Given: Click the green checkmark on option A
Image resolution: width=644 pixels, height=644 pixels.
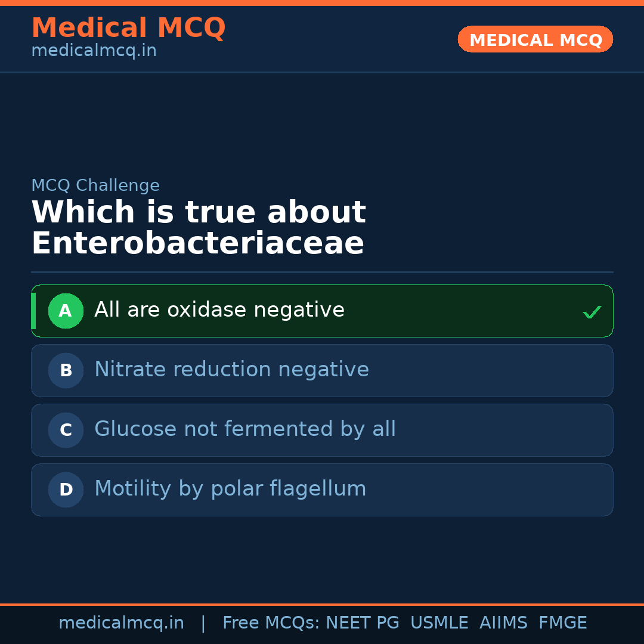Looking at the screenshot, I should click(x=592, y=312).
